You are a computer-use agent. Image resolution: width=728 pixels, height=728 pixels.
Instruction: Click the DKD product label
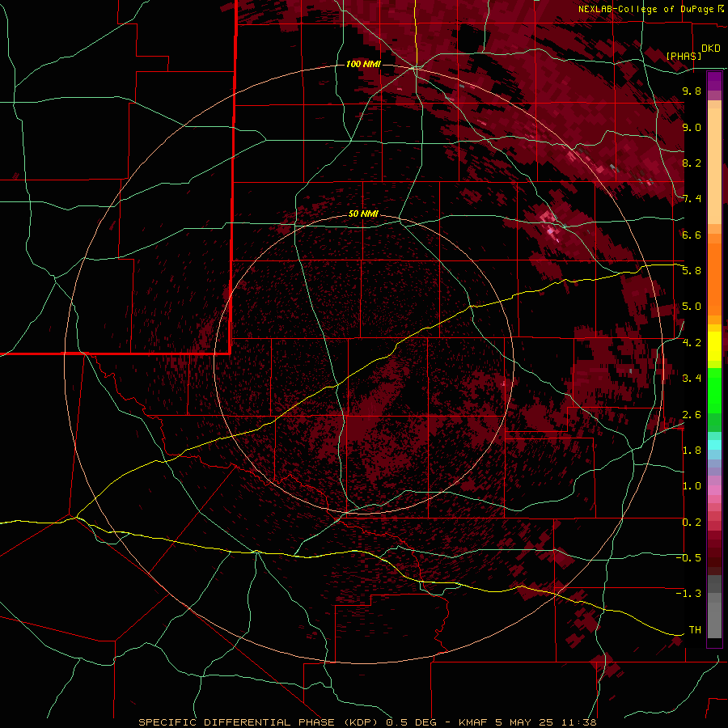711,49
